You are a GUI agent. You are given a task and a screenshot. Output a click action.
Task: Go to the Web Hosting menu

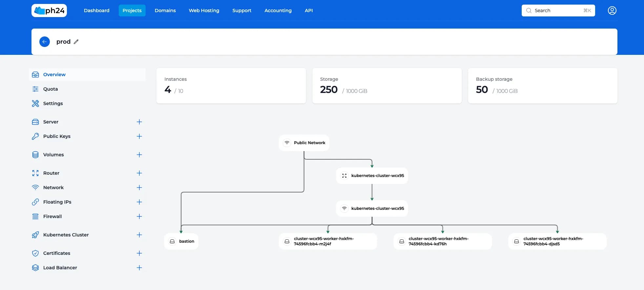point(204,11)
